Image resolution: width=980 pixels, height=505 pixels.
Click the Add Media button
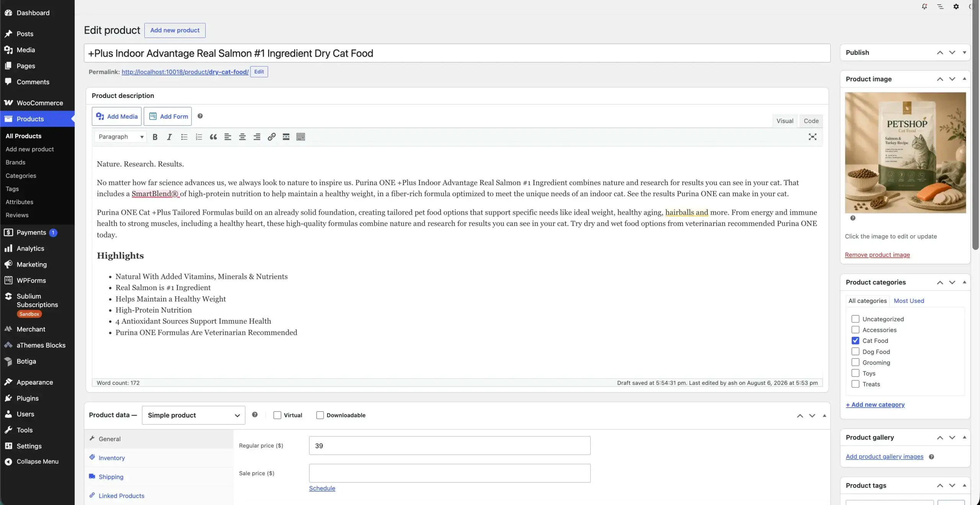click(x=117, y=116)
